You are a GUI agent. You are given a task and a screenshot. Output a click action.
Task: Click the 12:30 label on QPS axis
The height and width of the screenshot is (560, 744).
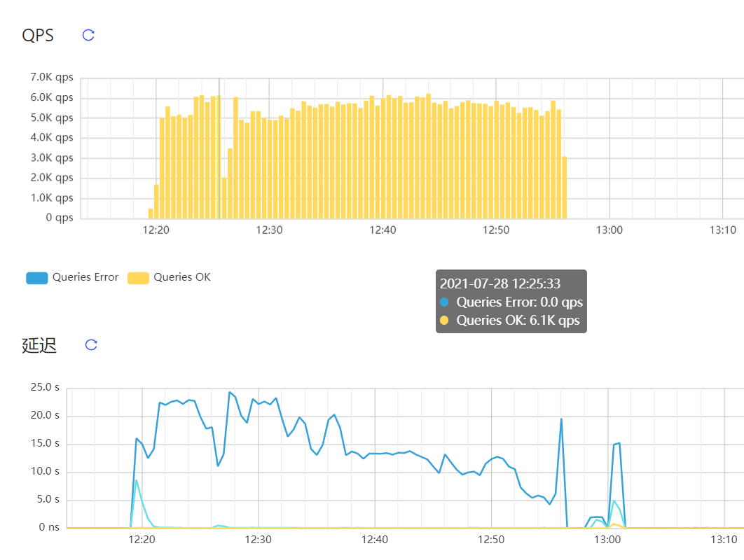click(x=269, y=230)
